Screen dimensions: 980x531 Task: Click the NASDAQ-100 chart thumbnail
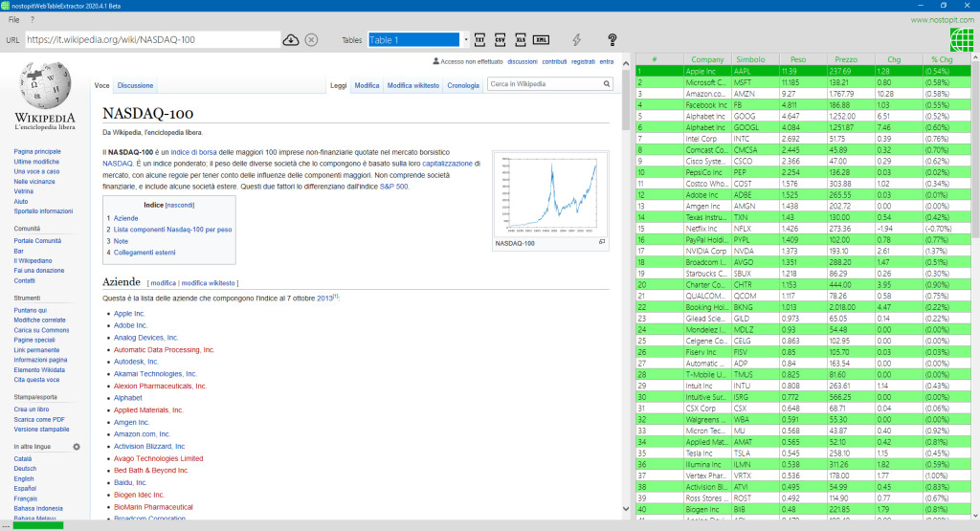(x=550, y=194)
